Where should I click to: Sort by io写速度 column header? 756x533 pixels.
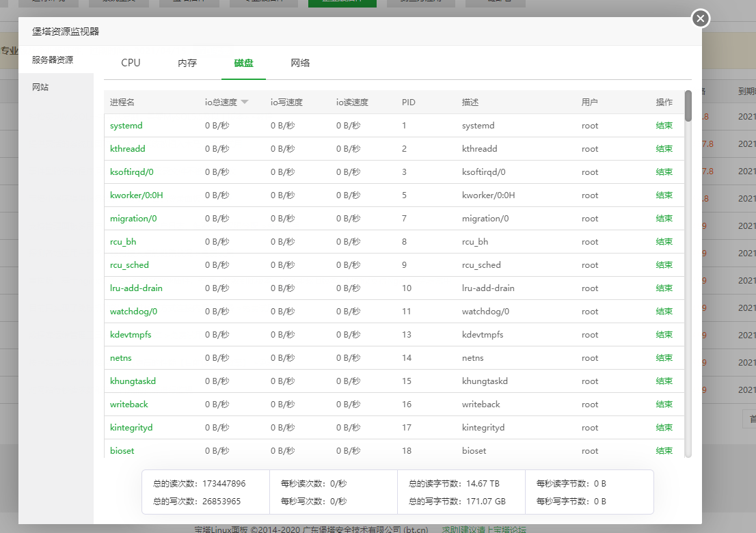click(286, 102)
